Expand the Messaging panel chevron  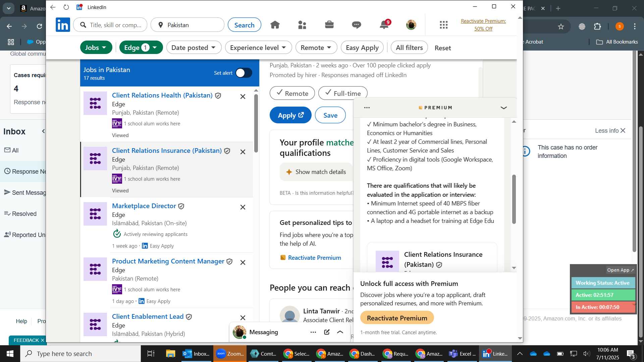tap(340, 332)
